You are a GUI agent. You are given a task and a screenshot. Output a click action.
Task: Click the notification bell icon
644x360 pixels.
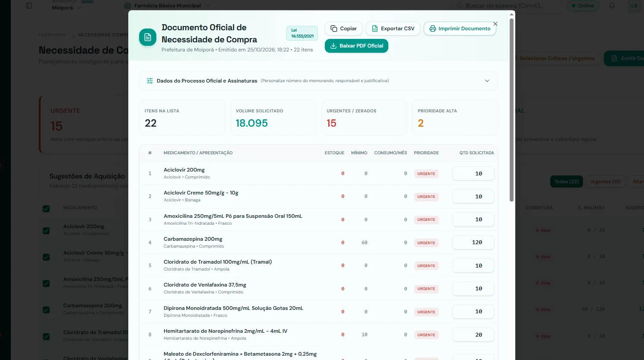(x=612, y=6)
